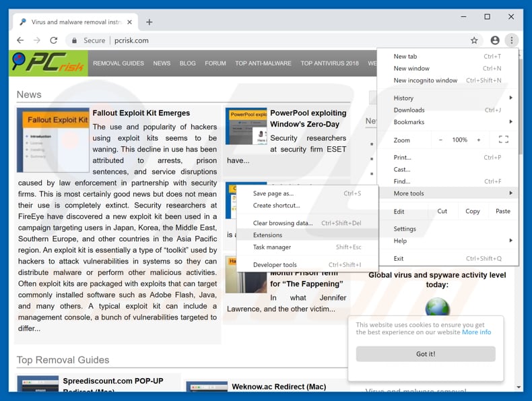The height and width of the screenshot is (401, 532).
Task: Open More info cookie link
Action: pyautogui.click(x=476, y=332)
